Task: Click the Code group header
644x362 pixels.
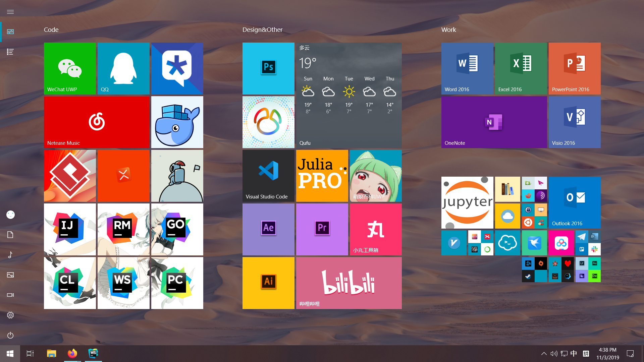Action: (x=51, y=29)
